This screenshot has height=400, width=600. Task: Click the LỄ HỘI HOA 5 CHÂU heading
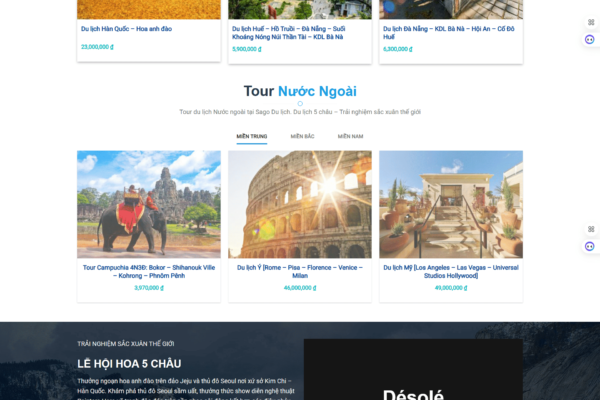click(x=129, y=364)
